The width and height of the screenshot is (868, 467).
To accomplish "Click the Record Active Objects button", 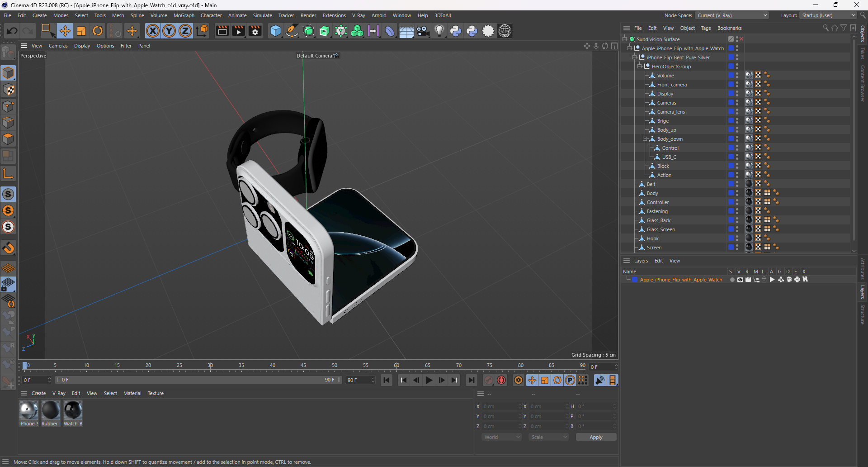I will pos(489,380).
